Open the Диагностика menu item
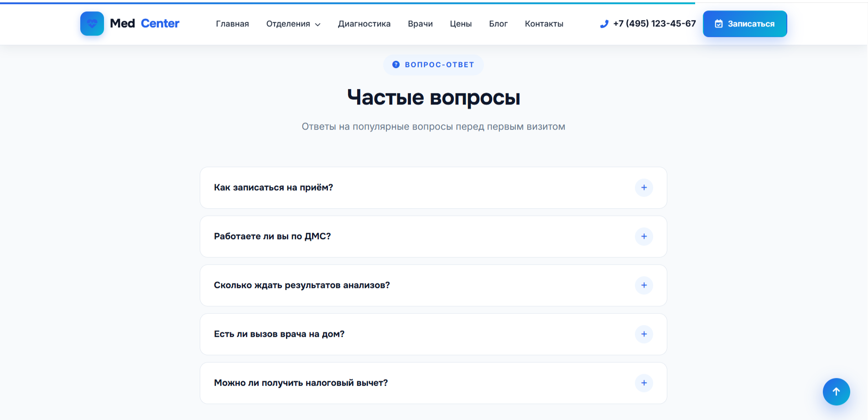Screen dimensions: 868x420 (364, 24)
